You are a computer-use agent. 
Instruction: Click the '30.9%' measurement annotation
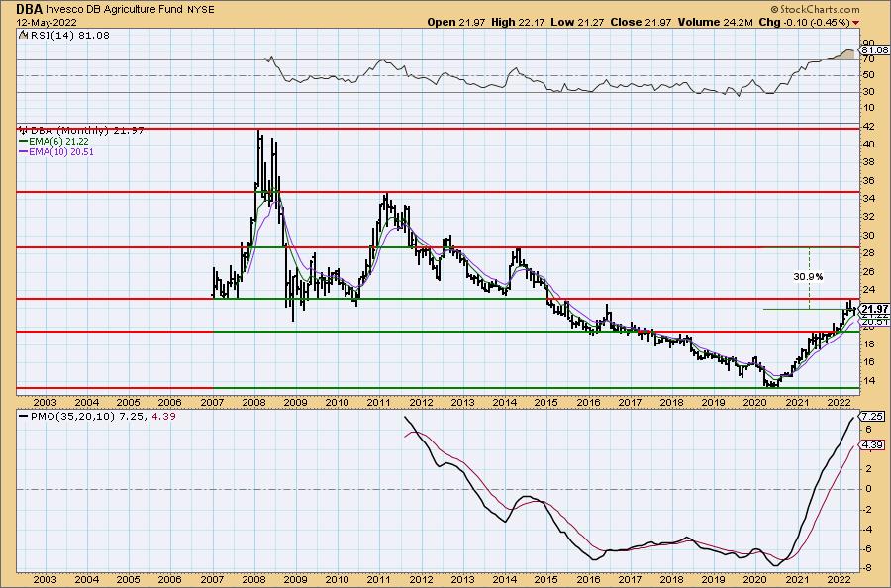[x=808, y=276]
